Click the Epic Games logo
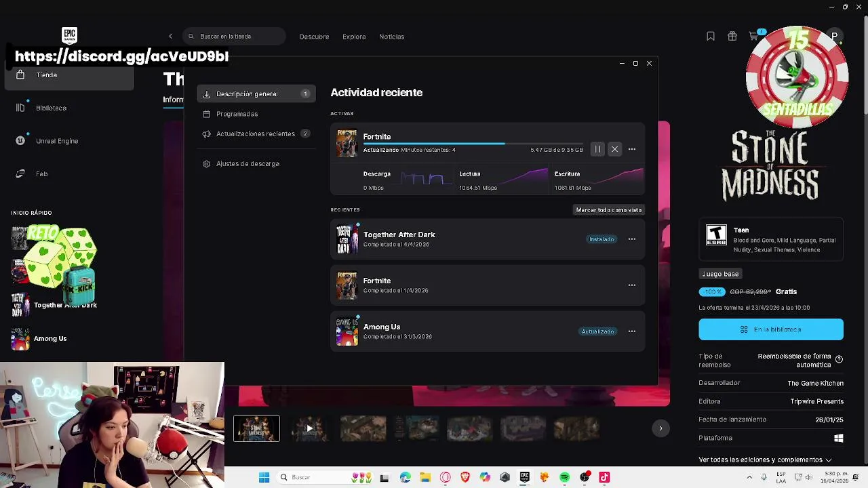Viewport: 868px width, 488px height. 69,36
